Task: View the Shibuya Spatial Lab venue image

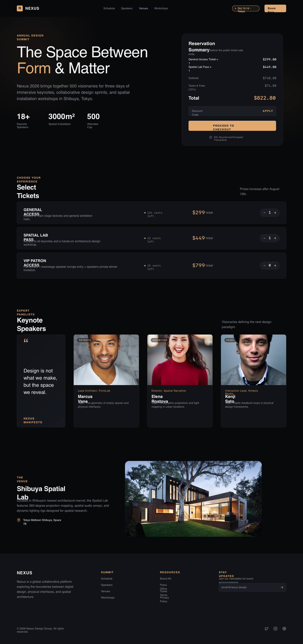Action: click(x=193, y=499)
